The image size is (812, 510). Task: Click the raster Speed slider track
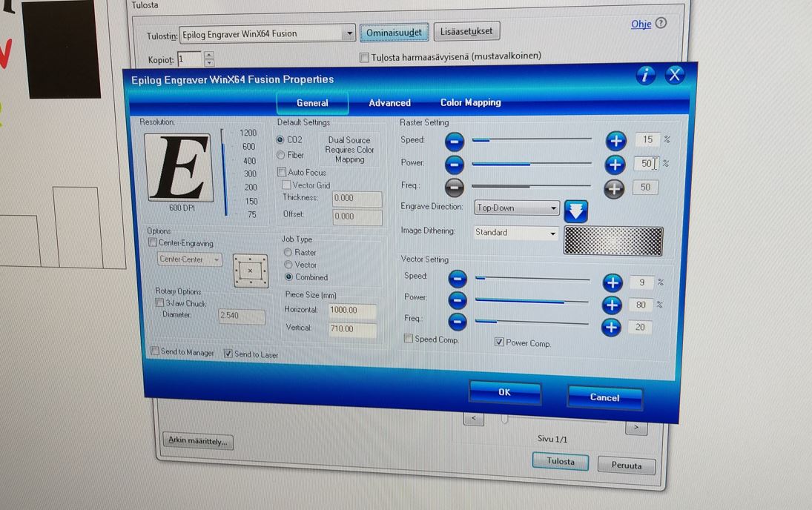click(x=532, y=139)
